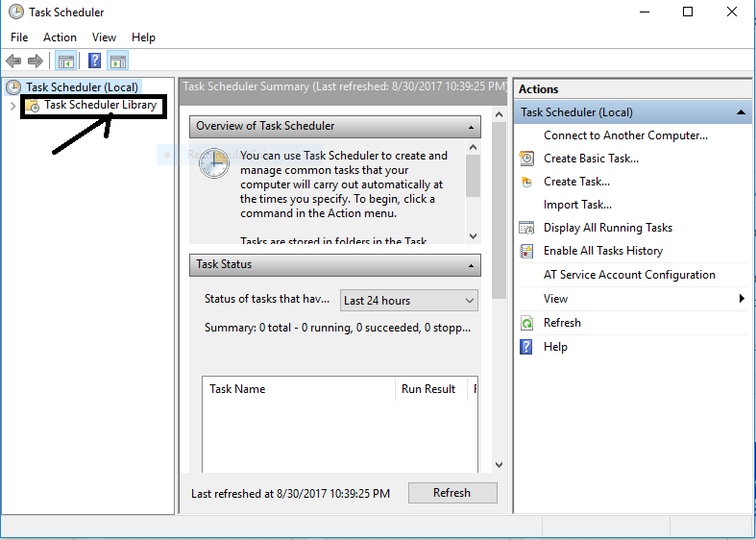Open the File menu
The height and width of the screenshot is (540, 756).
point(19,37)
